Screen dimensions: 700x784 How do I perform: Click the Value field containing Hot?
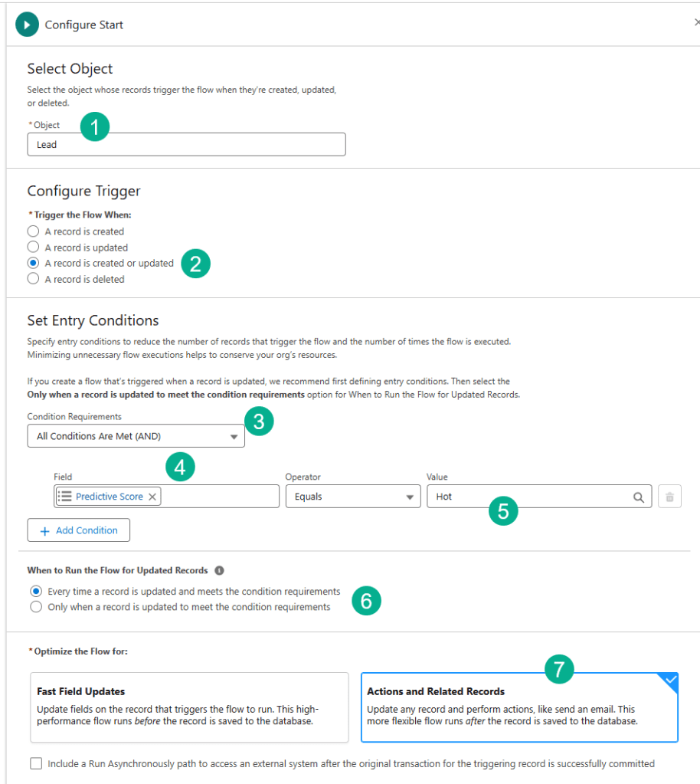(528, 497)
